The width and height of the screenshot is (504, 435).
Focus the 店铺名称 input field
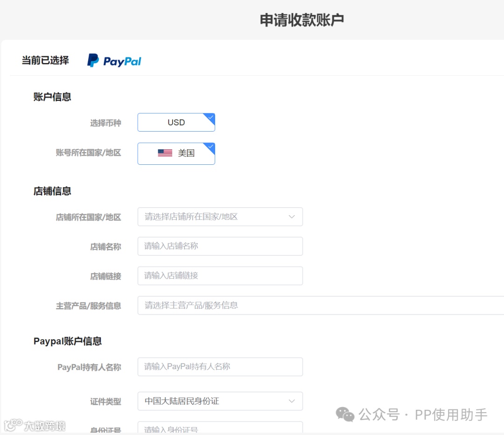tap(220, 246)
